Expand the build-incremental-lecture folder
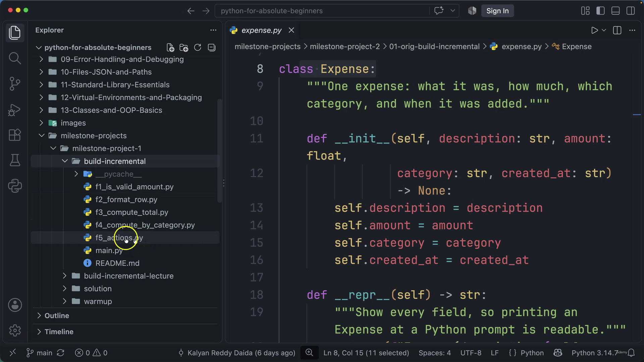Viewport: 644px width, 362px height. pyautogui.click(x=65, y=276)
